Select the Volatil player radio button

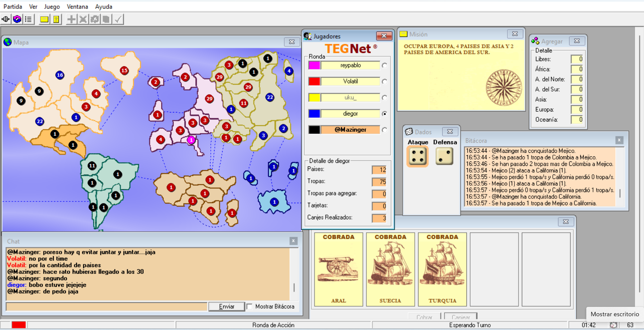pos(384,82)
